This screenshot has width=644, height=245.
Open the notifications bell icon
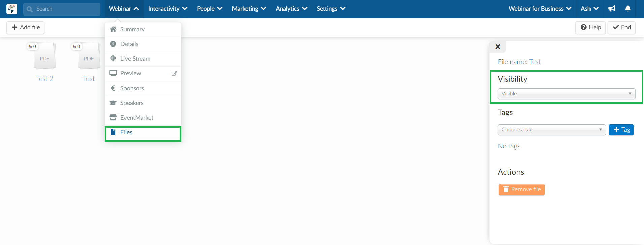click(628, 9)
